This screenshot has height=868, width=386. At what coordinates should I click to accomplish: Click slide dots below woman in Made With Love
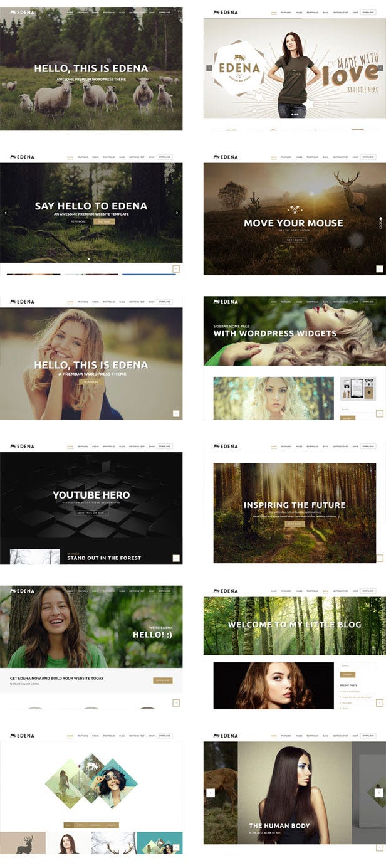293,115
